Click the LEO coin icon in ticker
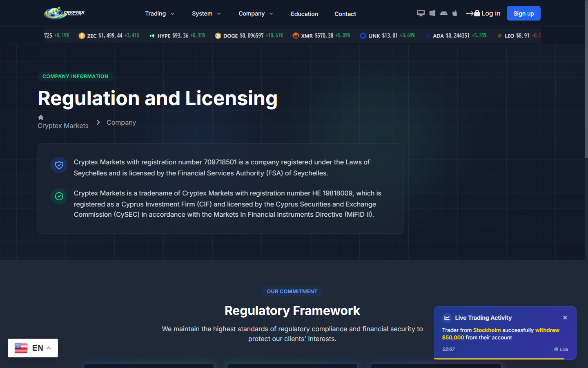This screenshot has height=368, width=588. 499,36
